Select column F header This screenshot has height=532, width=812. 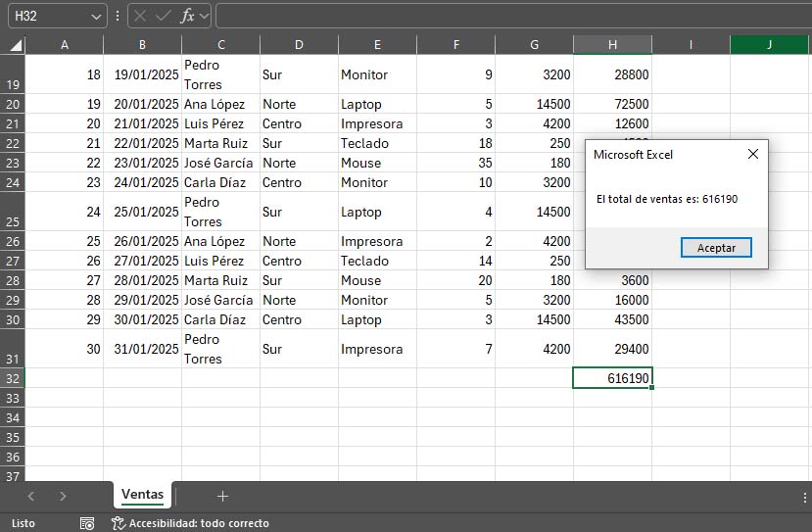click(456, 45)
